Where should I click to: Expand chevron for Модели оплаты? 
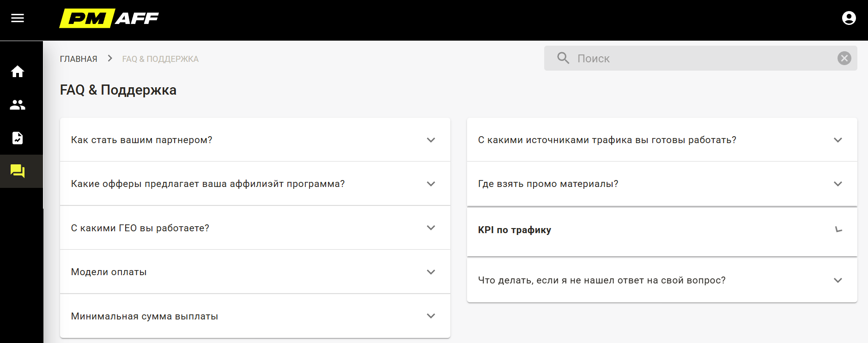point(431,272)
